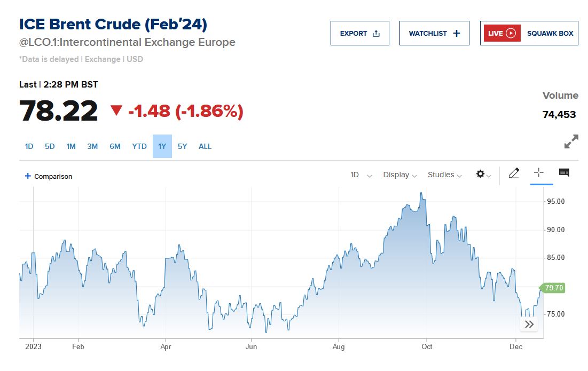This screenshot has width=588, height=371.
Task: Open the 1D interval dropdown
Action: pyautogui.click(x=361, y=175)
